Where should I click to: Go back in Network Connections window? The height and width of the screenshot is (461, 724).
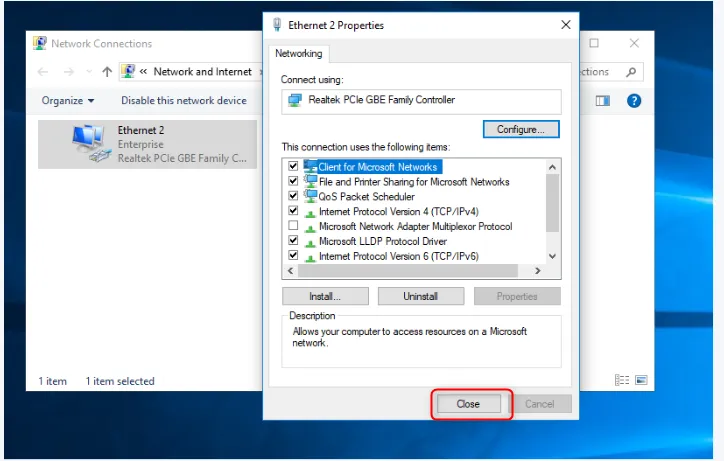tap(43, 72)
